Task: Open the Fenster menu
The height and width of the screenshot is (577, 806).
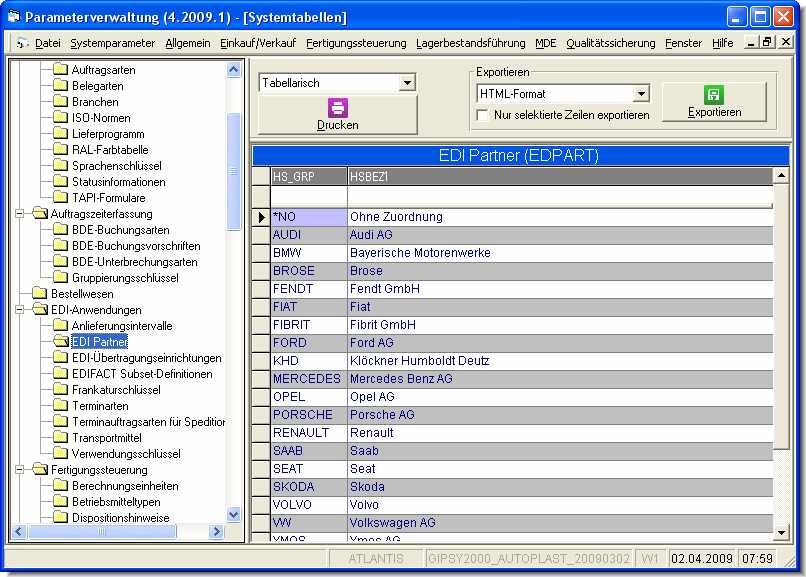Action: point(683,43)
